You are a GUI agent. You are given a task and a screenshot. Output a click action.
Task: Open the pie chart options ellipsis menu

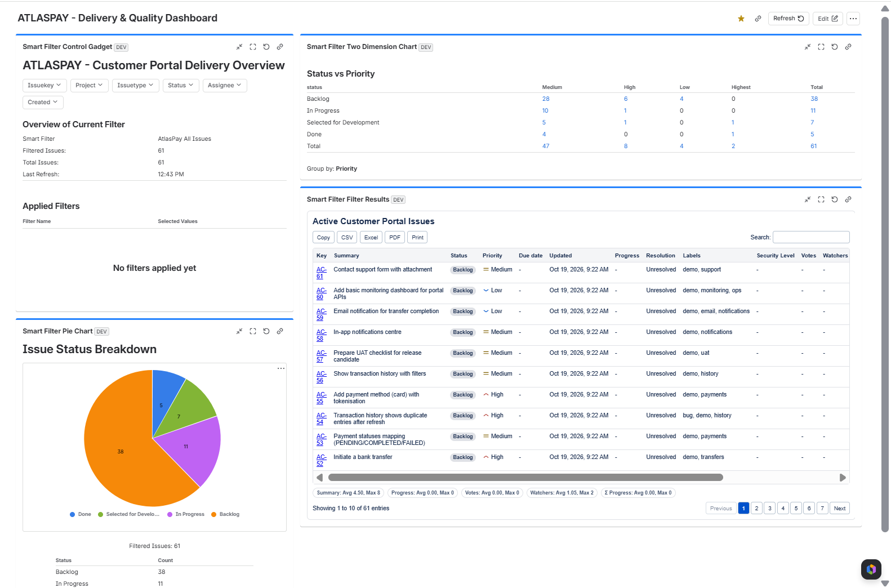(x=281, y=368)
